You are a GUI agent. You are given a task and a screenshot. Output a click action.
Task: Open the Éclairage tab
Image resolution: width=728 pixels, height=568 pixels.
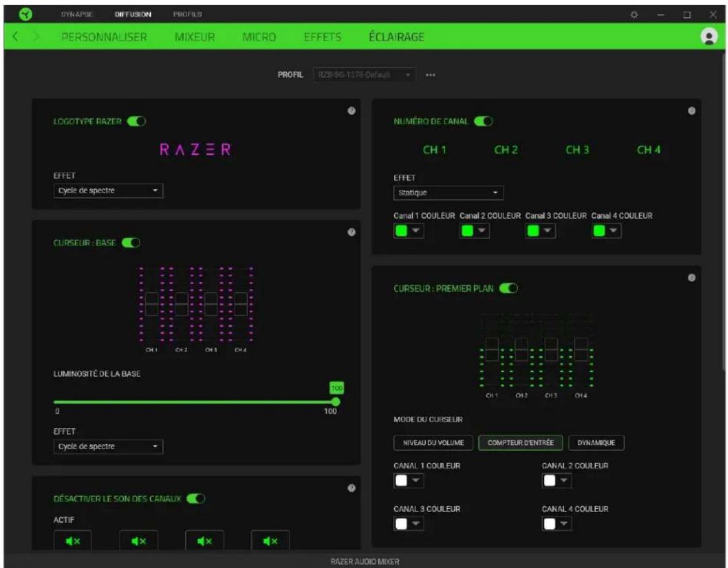[397, 37]
